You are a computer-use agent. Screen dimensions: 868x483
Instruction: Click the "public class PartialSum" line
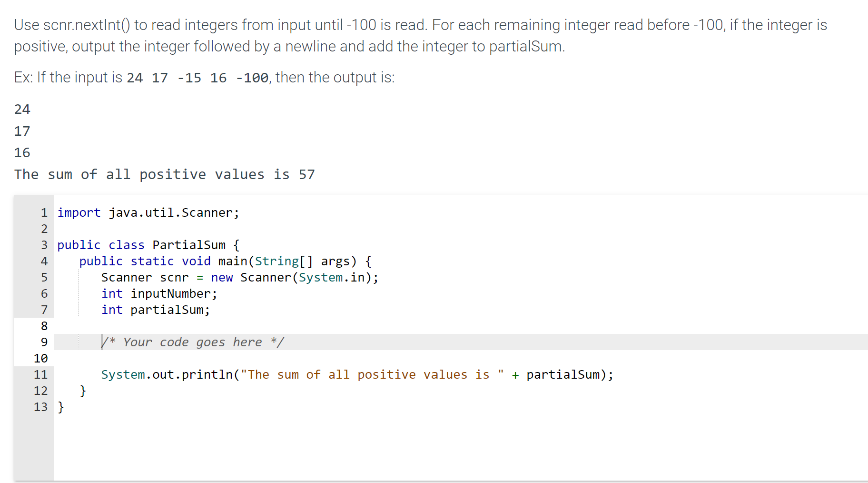(148, 245)
